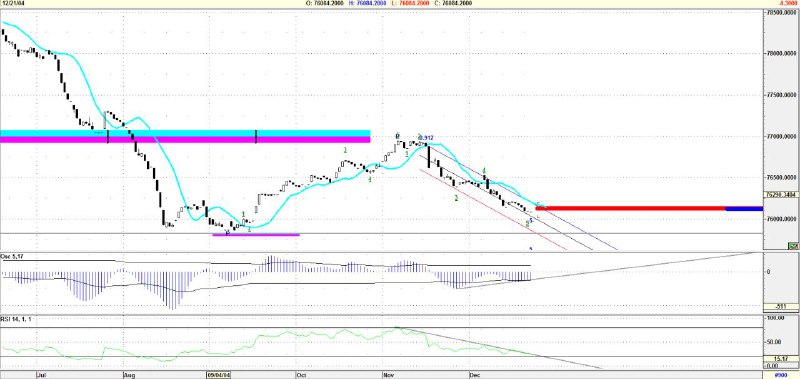Viewport: 800px width, 379px height.
Task: Click the Aug label on the time axis
Action: [129, 375]
